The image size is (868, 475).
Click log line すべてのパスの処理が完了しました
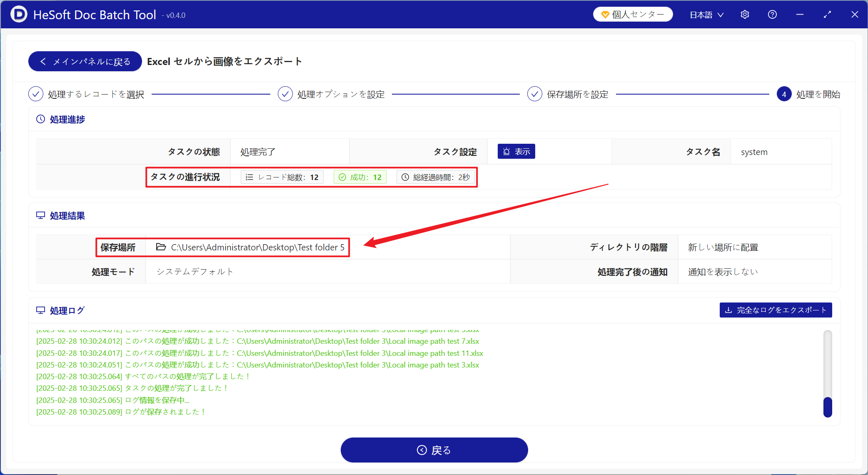tap(144, 377)
